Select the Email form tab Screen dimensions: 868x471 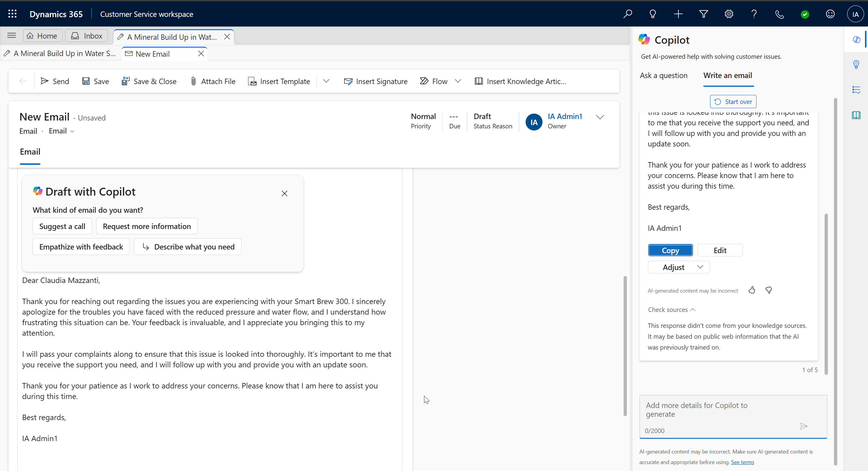click(x=30, y=152)
